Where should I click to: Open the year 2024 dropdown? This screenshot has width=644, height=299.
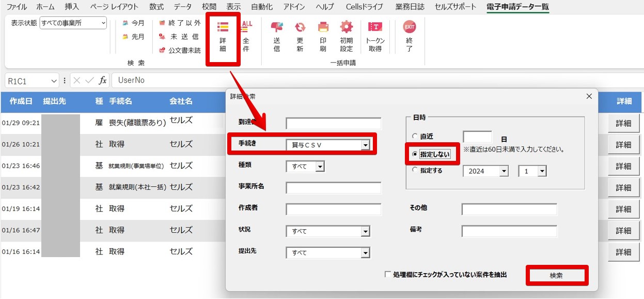504,171
